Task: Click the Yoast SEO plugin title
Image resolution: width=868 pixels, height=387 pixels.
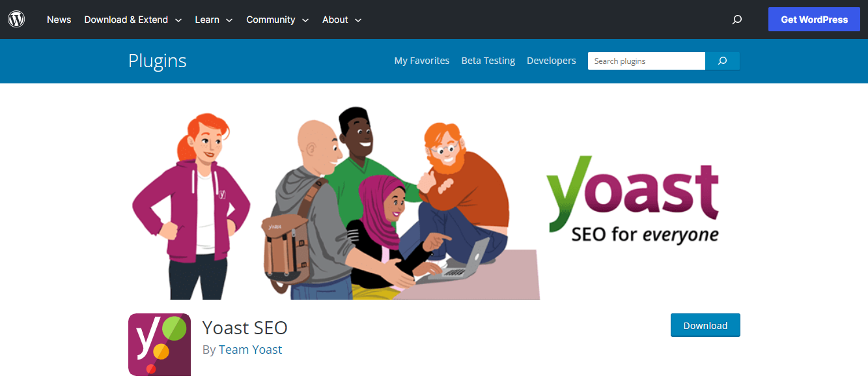Action: pos(245,327)
